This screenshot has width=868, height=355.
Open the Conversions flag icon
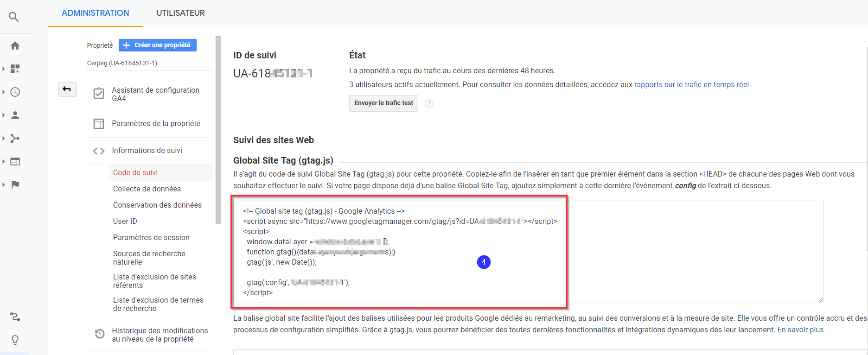[15, 184]
